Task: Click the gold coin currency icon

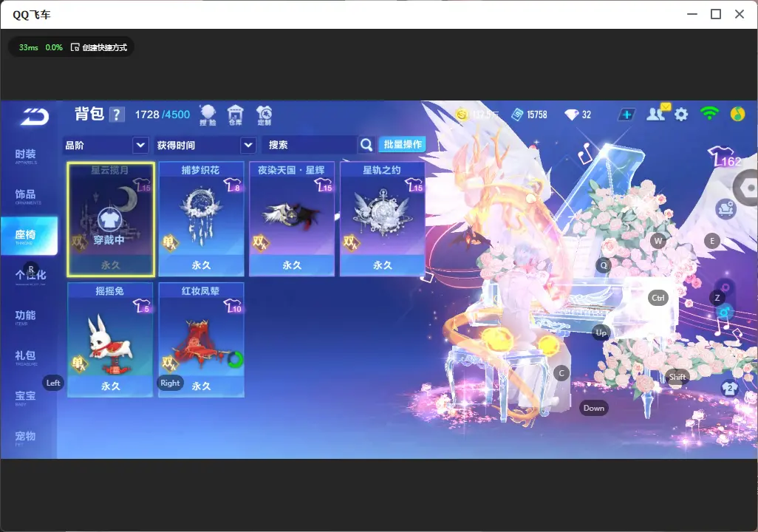Action: 462,115
